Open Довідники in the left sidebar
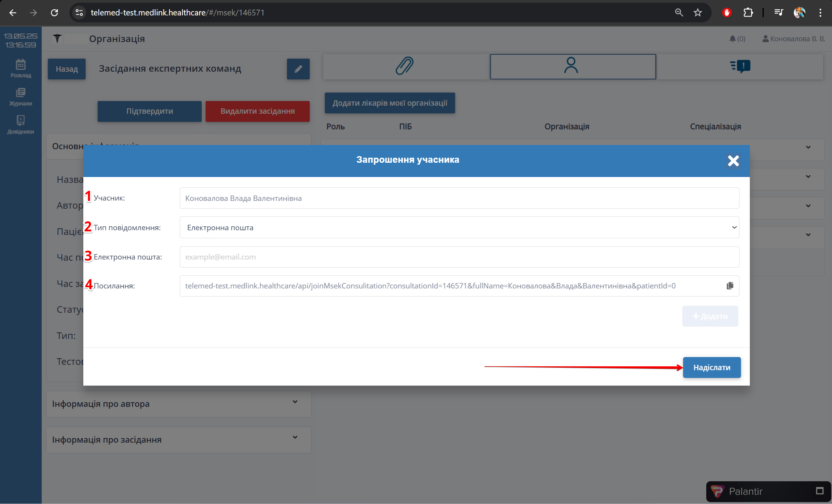The height and width of the screenshot is (504, 832). click(21, 125)
